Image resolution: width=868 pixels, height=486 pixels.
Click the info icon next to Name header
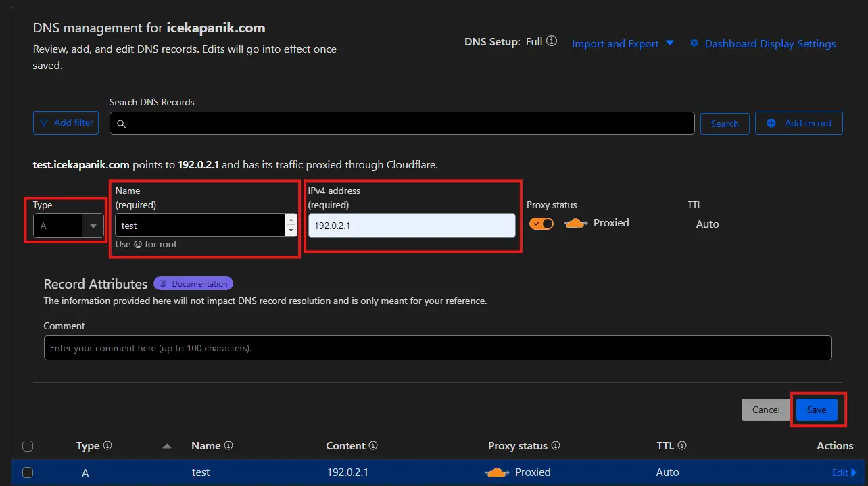228,446
